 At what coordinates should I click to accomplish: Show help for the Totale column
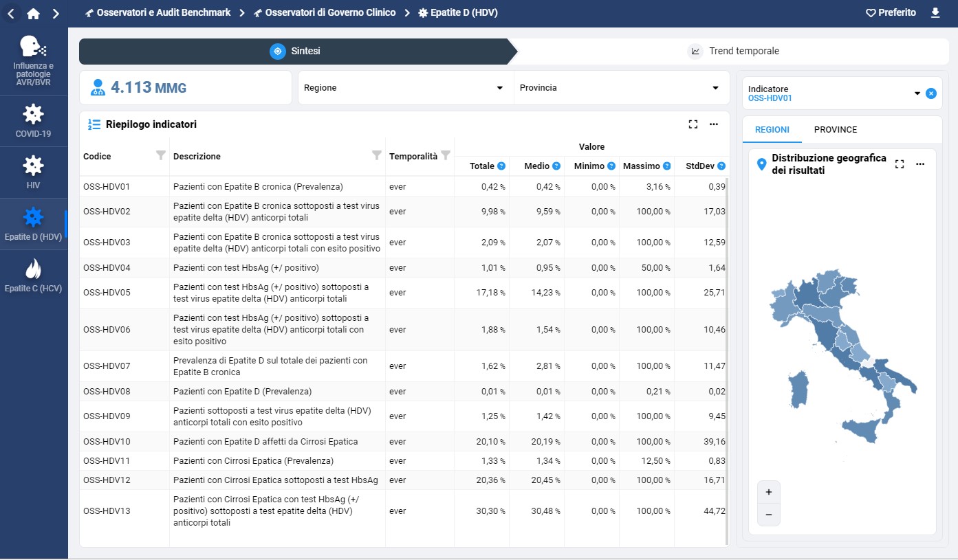[x=501, y=166]
